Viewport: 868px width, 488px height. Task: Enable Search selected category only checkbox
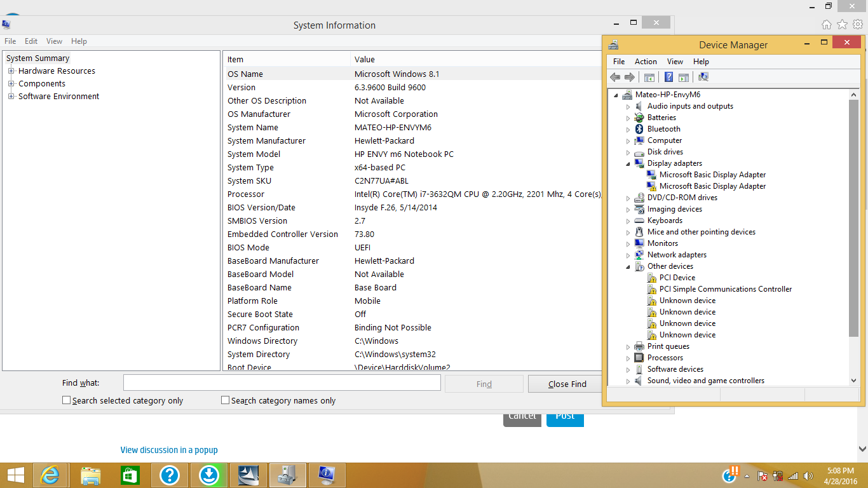point(66,400)
